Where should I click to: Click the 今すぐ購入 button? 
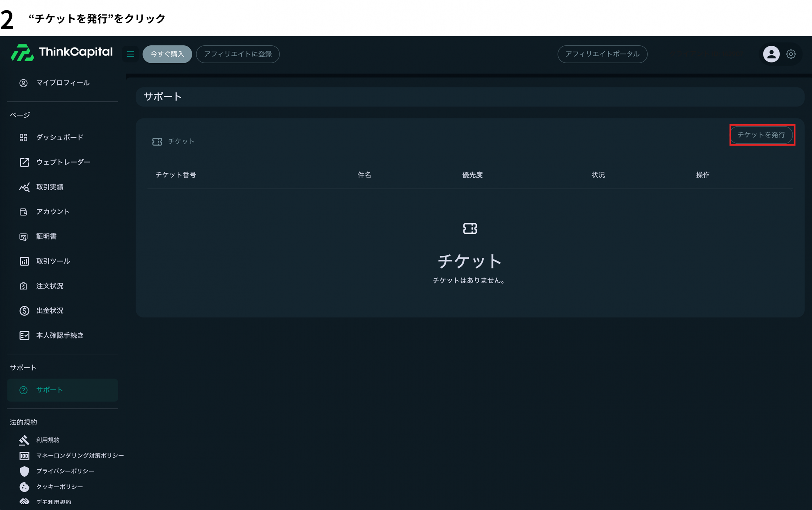click(x=167, y=54)
